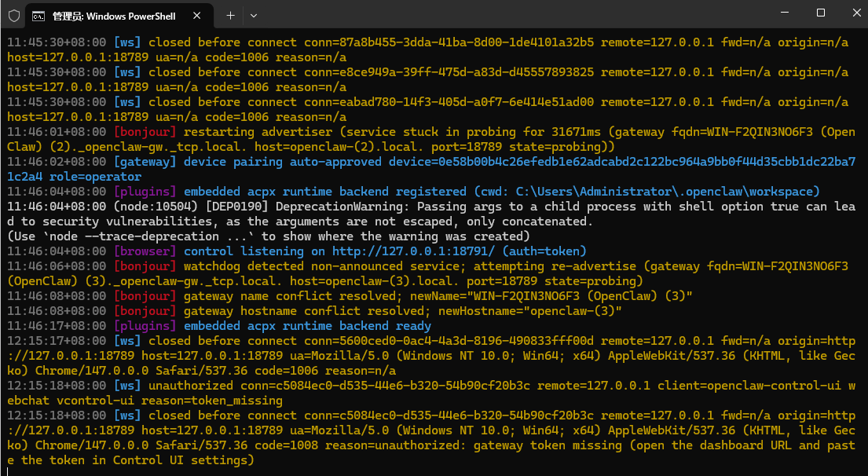Click timestamp '12:15:17+08:00'
Image resolution: width=868 pixels, height=476 pixels.
coord(57,341)
